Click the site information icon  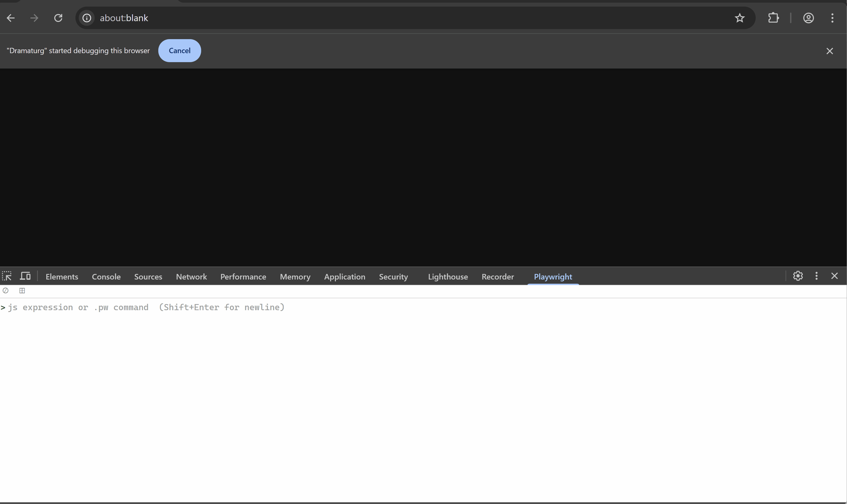click(87, 18)
